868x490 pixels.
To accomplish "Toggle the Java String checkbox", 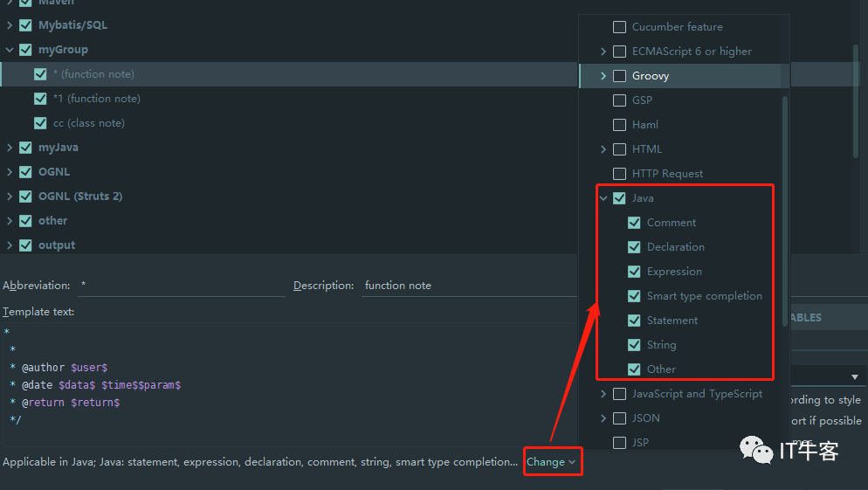I will tap(634, 345).
